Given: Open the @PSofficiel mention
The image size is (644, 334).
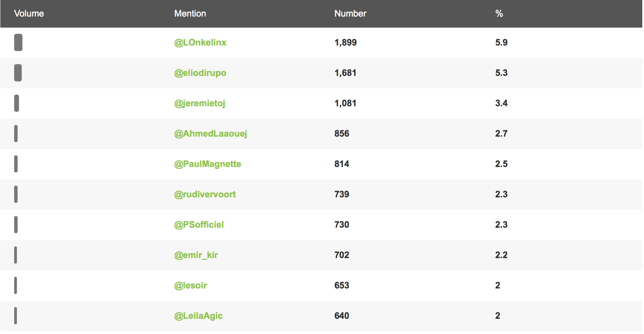Looking at the screenshot, I should pos(199,225).
